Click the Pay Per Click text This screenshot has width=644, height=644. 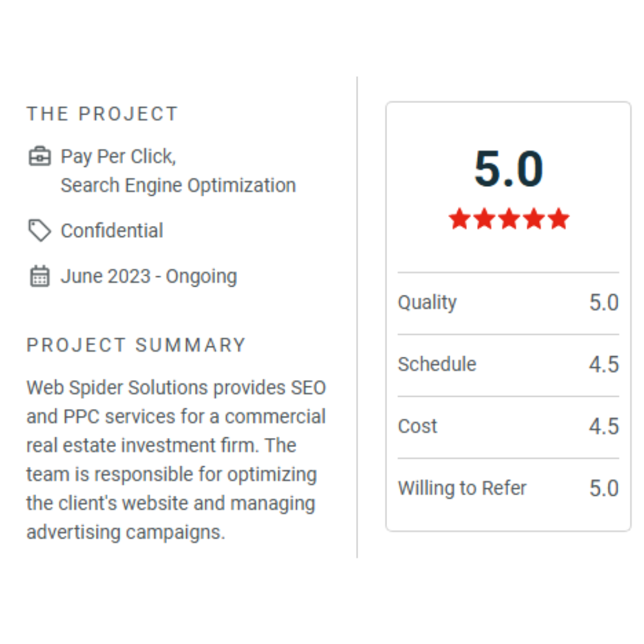click(118, 156)
